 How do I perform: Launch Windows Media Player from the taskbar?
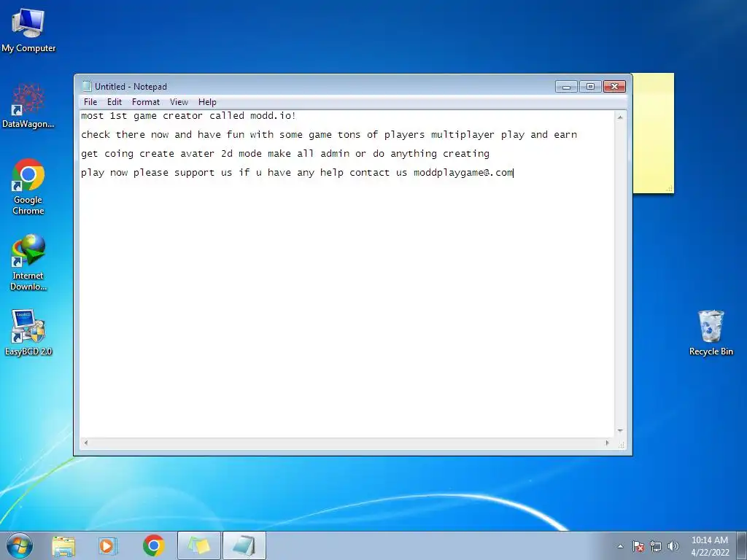(x=108, y=545)
